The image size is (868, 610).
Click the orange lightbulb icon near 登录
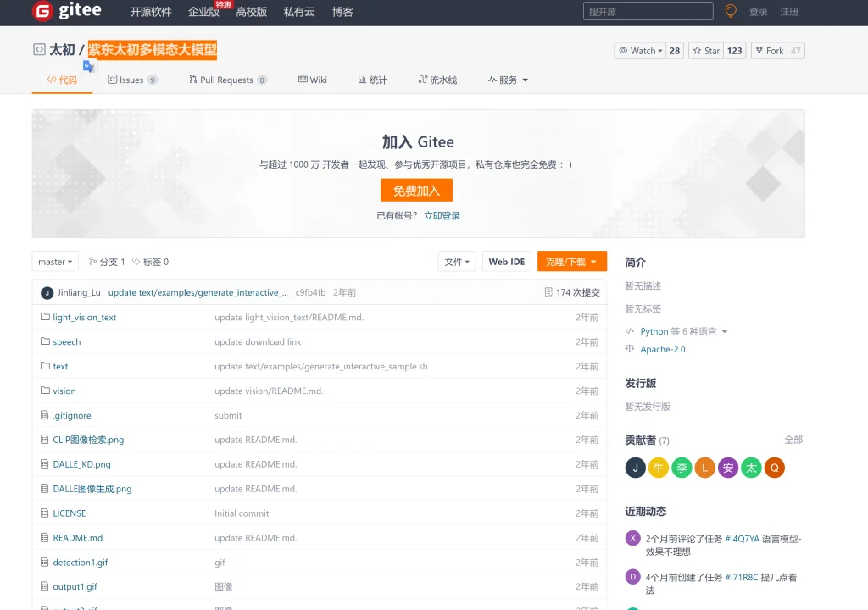tap(730, 12)
